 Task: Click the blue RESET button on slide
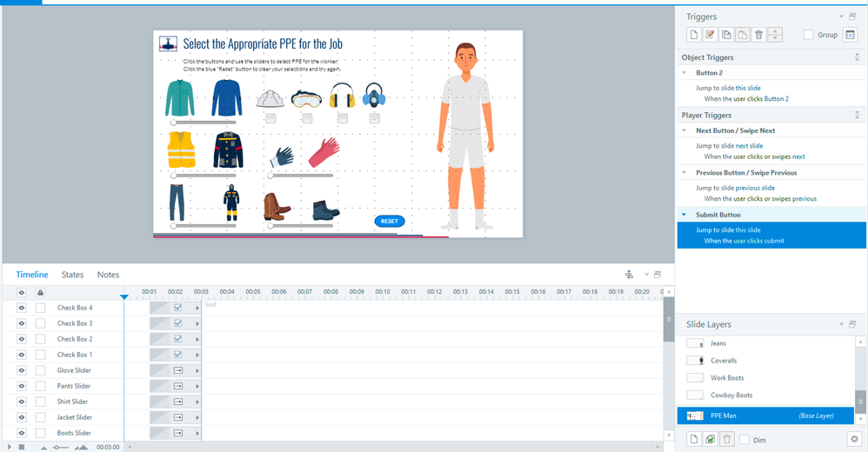pos(390,221)
